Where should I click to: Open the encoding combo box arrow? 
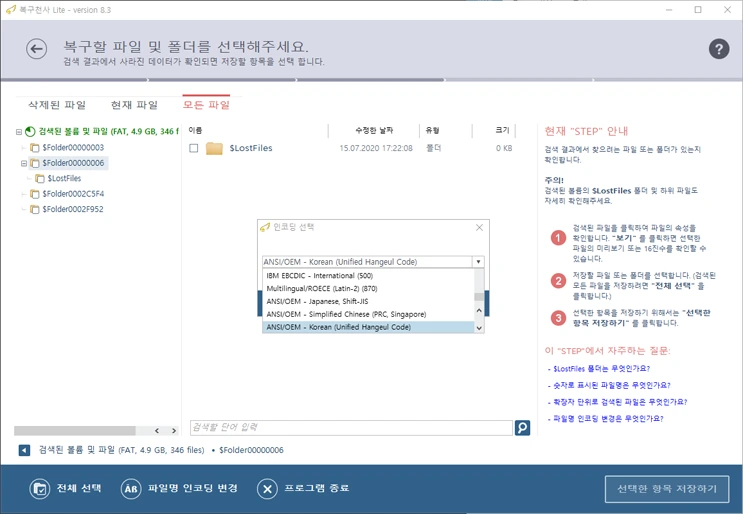click(x=478, y=262)
